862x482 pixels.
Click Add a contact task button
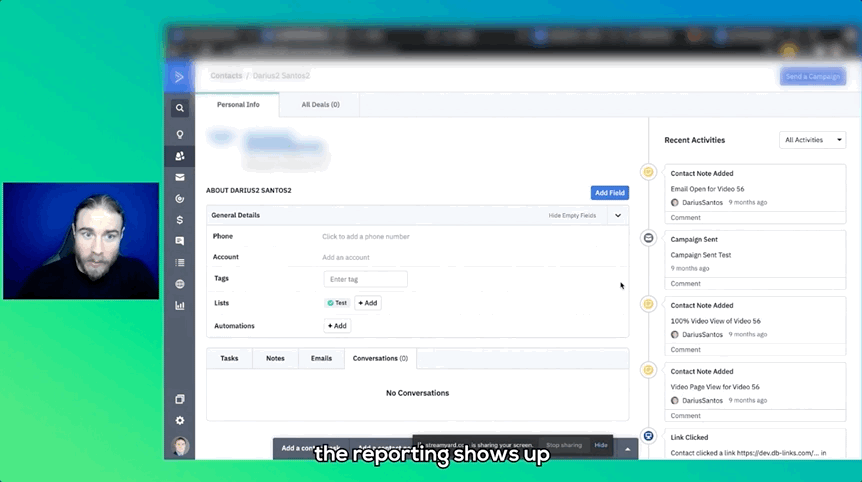pos(311,448)
